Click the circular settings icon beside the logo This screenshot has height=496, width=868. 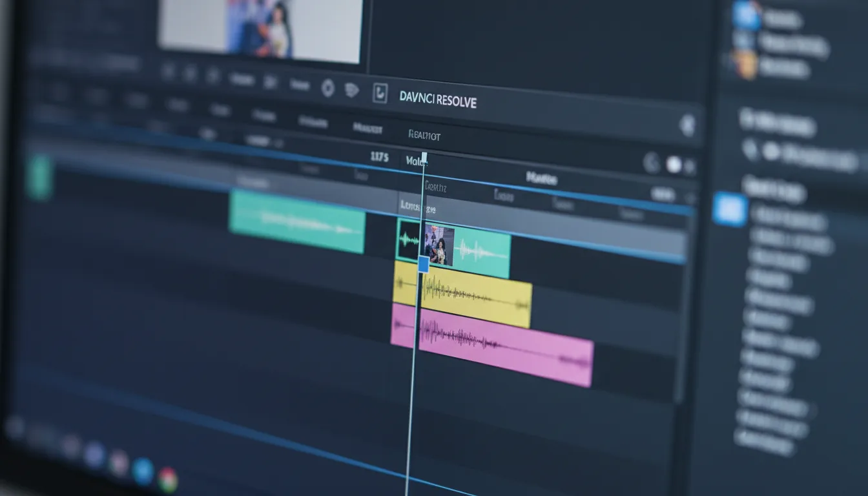[x=328, y=88]
